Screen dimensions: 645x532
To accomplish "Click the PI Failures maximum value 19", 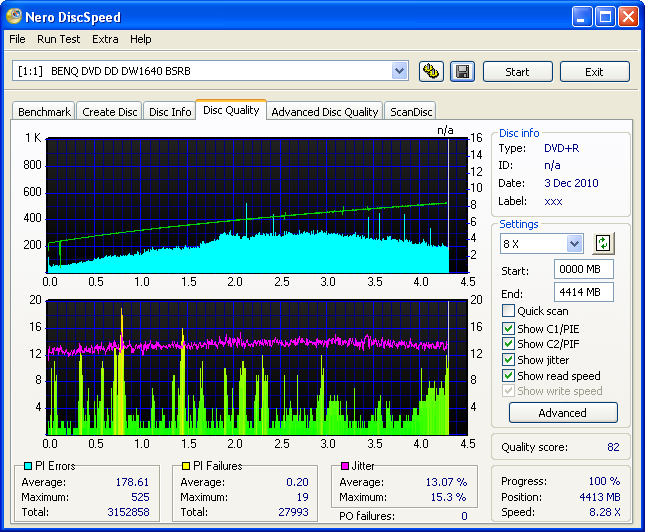I will tap(303, 497).
